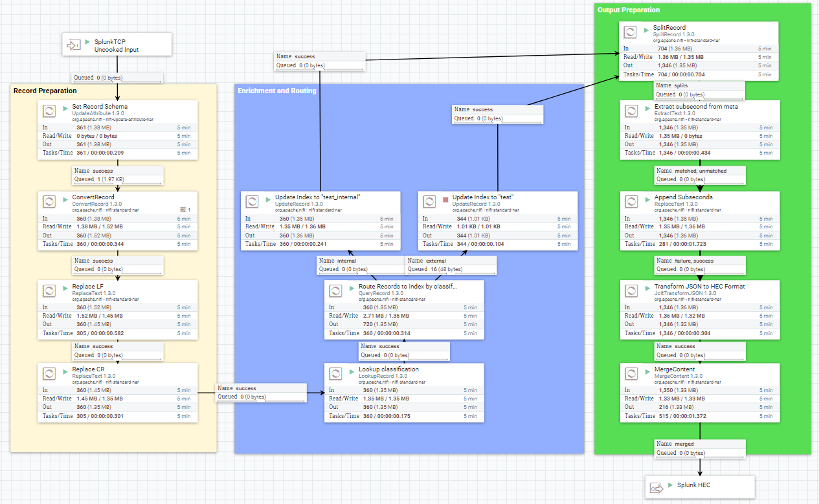Viewport: 819px width, 504px height.
Task: Click the Set Record Schema processor name
Action: (x=100, y=107)
